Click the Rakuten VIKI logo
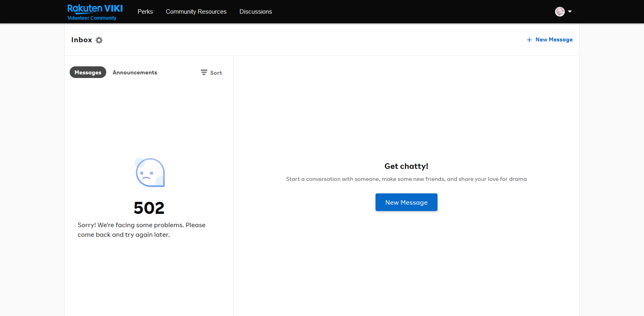Image resolution: width=644 pixels, height=316 pixels. tap(95, 9)
